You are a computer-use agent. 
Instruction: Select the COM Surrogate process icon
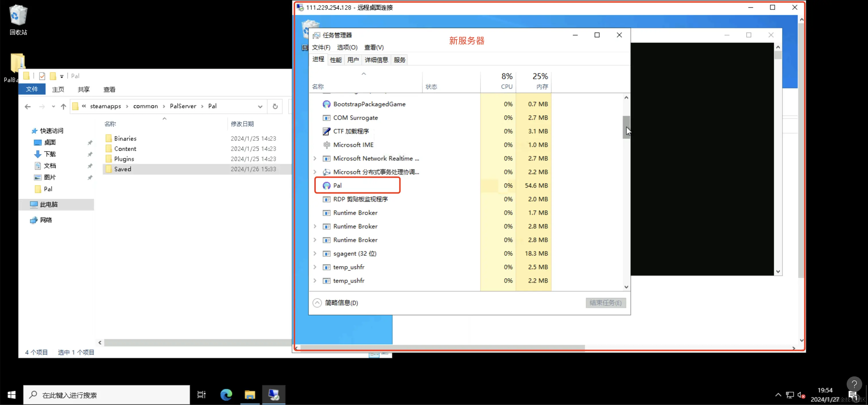point(327,118)
